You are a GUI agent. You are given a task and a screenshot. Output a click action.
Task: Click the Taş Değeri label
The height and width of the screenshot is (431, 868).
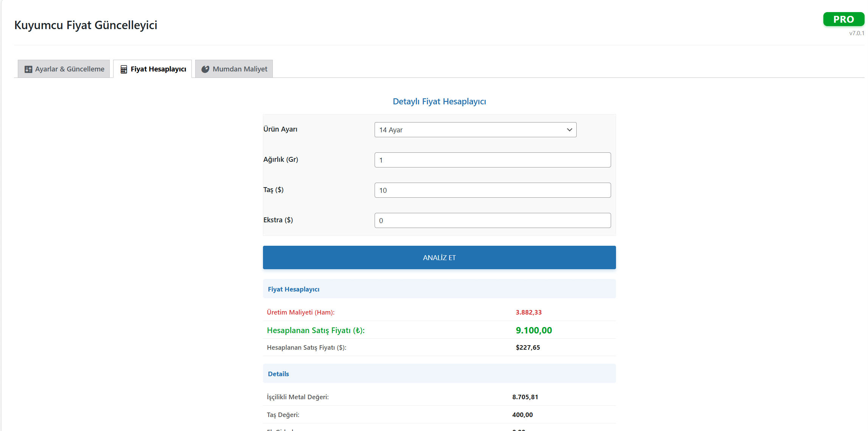point(283,415)
